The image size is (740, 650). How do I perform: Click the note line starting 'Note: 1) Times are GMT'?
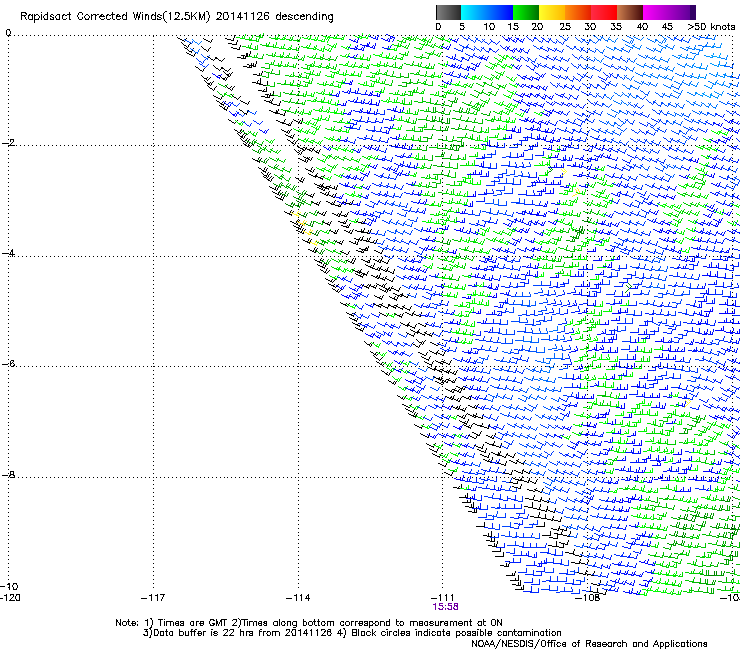click(x=309, y=623)
